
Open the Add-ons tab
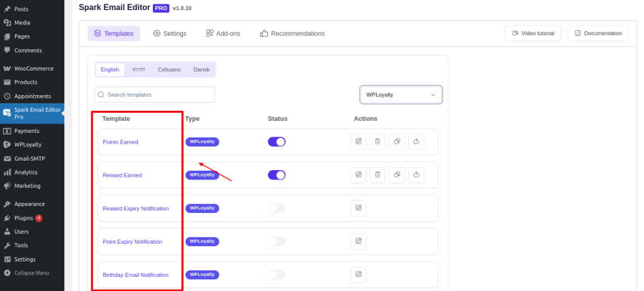coord(223,33)
